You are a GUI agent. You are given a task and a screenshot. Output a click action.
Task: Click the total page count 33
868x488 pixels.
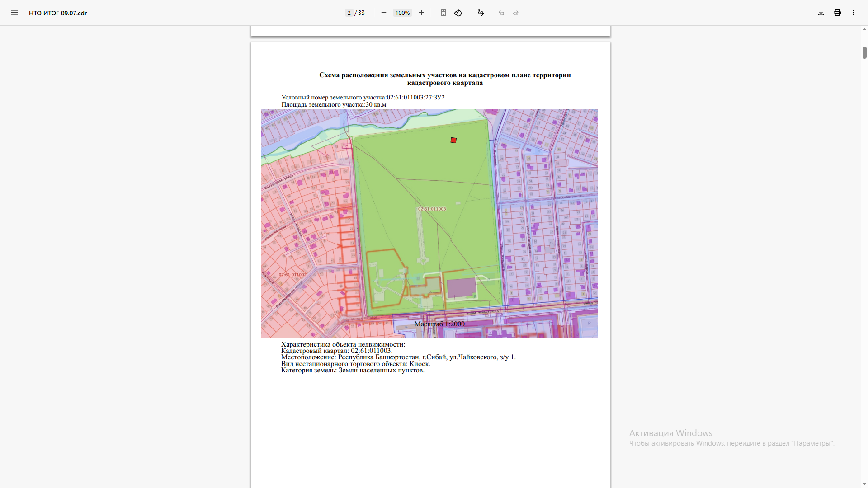(361, 13)
